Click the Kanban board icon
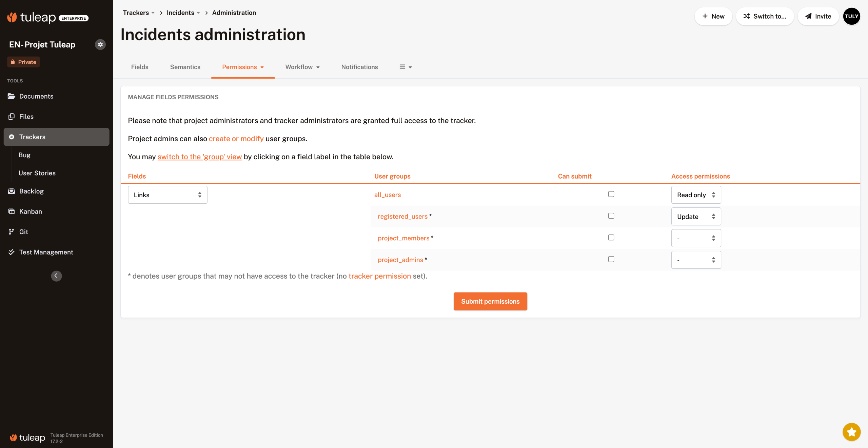This screenshot has height=448, width=868. coord(12,211)
